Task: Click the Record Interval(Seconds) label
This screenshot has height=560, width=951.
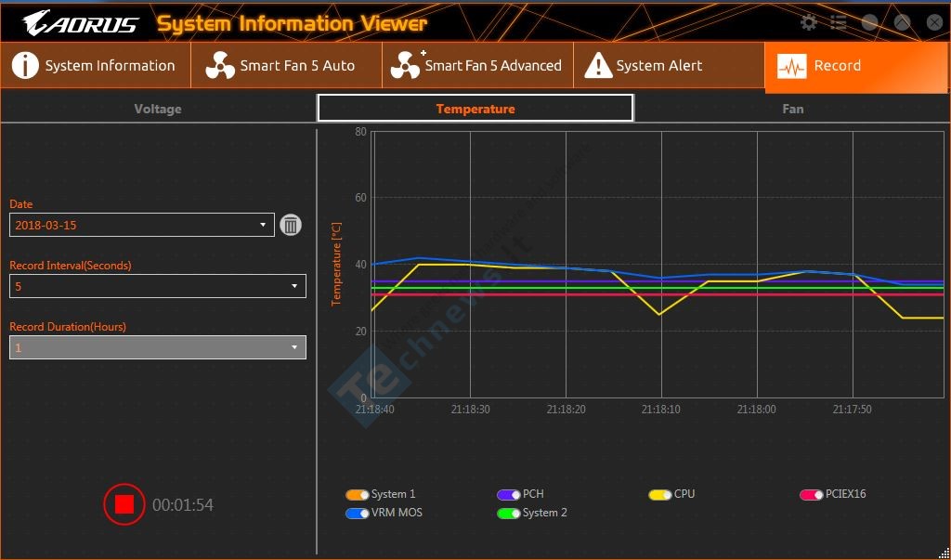Action: 71,265
